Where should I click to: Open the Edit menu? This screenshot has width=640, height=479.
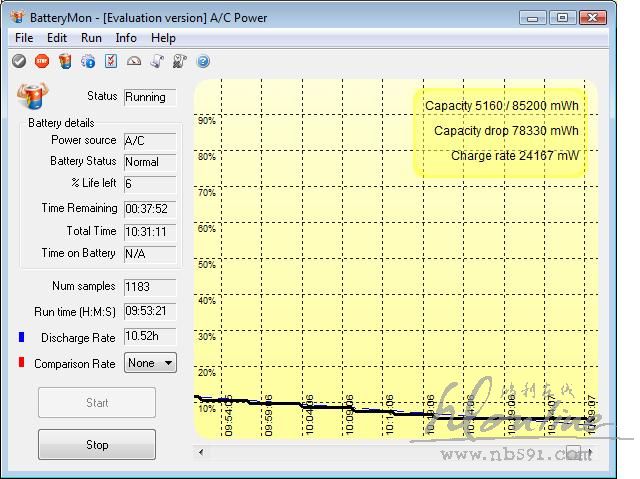pyautogui.click(x=57, y=38)
